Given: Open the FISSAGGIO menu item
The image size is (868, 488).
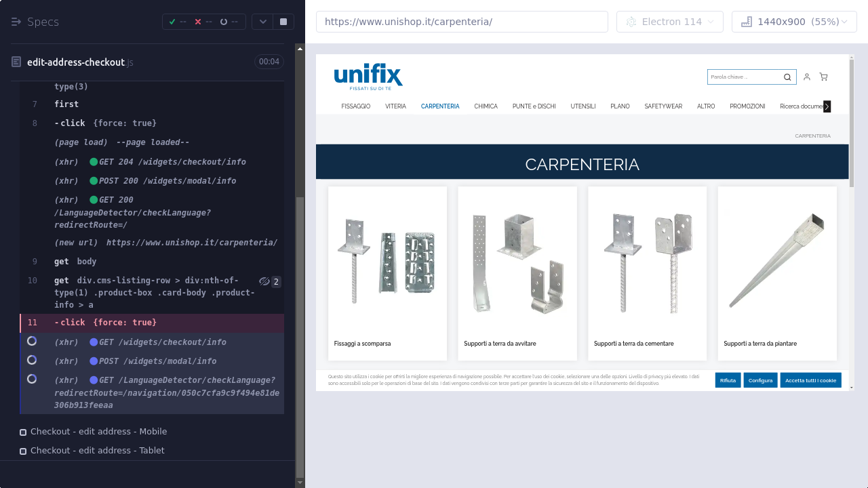Looking at the screenshot, I should tap(356, 106).
